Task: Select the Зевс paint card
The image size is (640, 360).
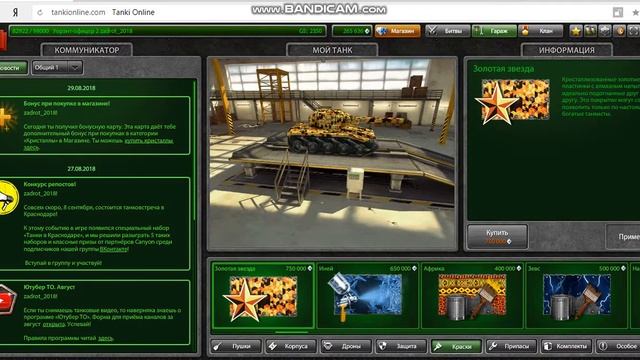Action: [577, 296]
